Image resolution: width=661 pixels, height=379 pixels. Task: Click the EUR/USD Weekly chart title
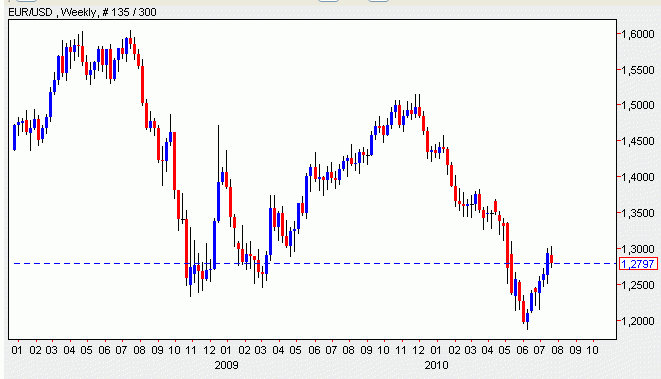point(82,12)
